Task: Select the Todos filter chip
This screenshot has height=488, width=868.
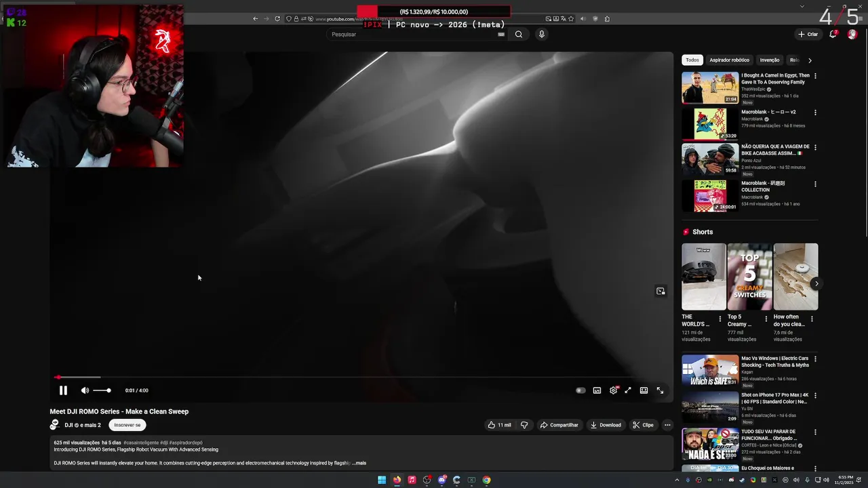Action: coord(692,60)
